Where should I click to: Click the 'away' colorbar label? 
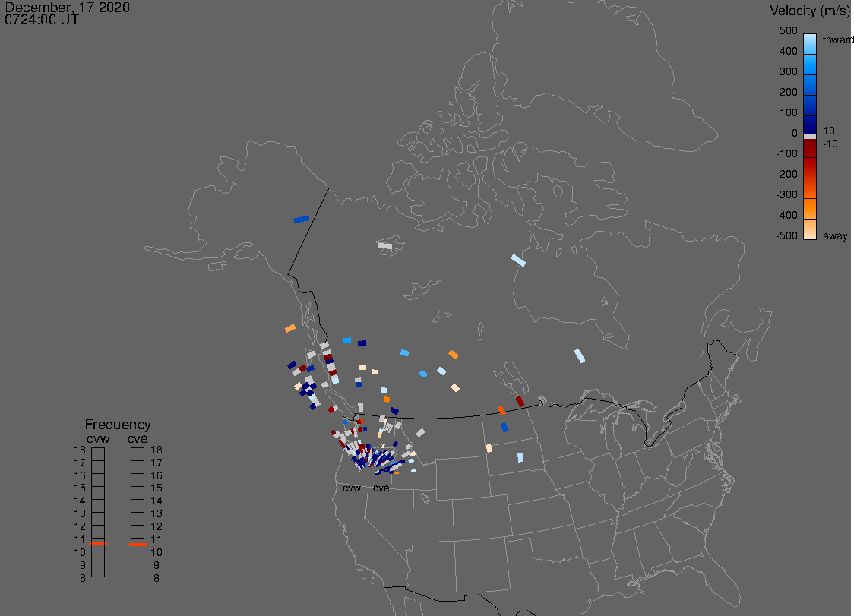click(x=835, y=235)
